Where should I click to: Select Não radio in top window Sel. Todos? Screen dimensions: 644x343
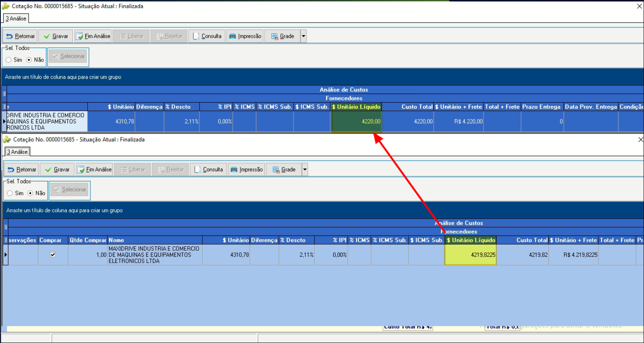[29, 60]
